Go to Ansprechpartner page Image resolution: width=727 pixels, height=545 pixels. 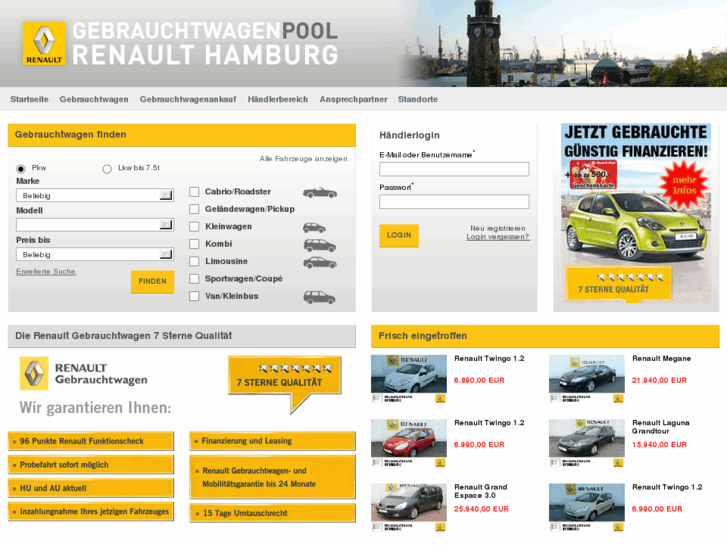coord(353,99)
